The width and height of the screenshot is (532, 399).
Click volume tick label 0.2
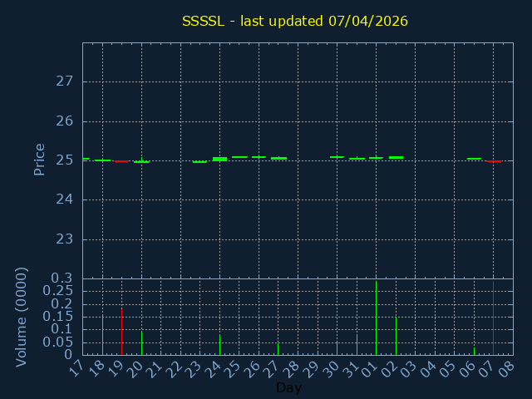(62, 303)
